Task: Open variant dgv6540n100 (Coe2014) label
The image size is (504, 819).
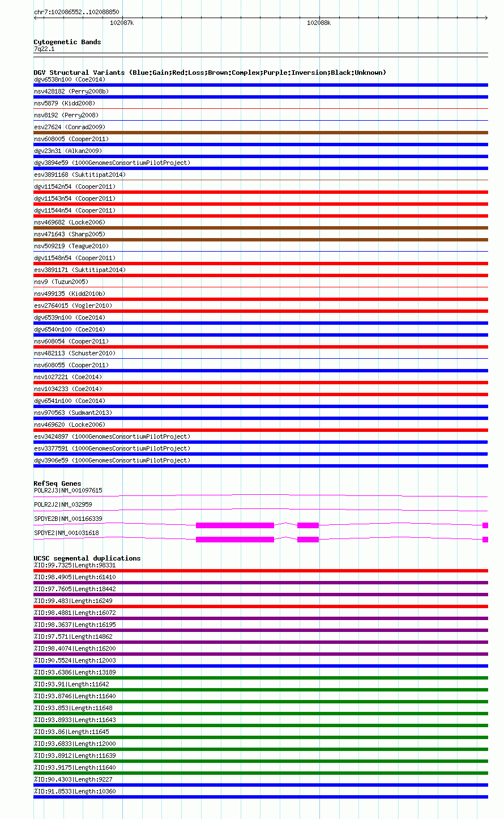Action: click(x=70, y=329)
